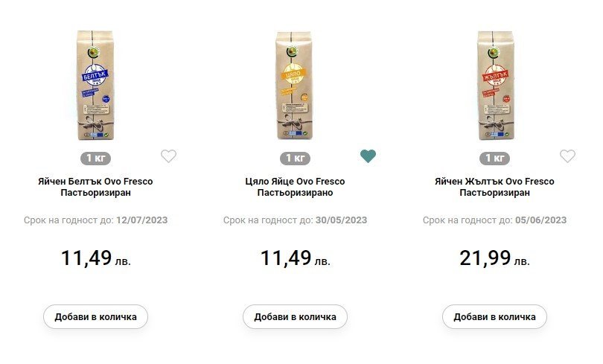This screenshot has height=364, width=603.
Task: Click the 1 кг badge under Яйчен Белтък
Action: click(x=95, y=158)
